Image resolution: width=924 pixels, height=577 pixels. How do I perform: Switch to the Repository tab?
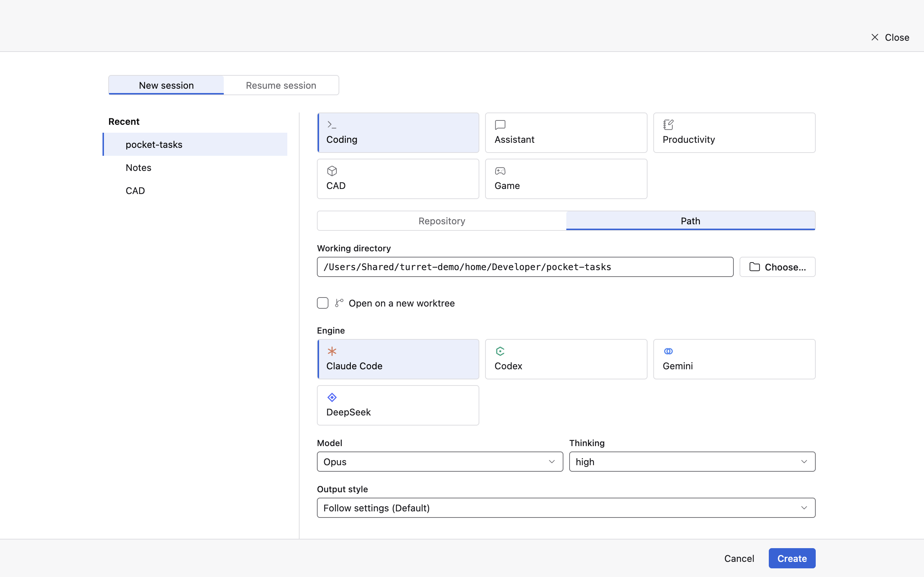click(x=442, y=221)
